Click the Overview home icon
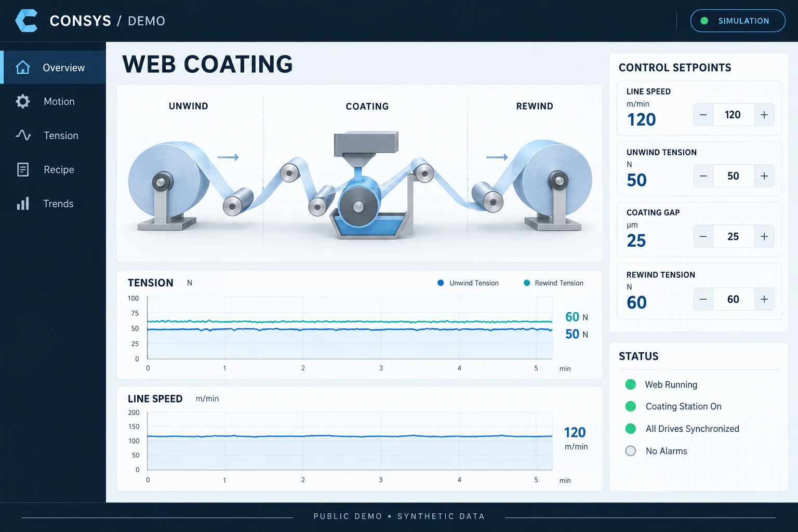Image resolution: width=798 pixels, height=532 pixels. [23, 68]
